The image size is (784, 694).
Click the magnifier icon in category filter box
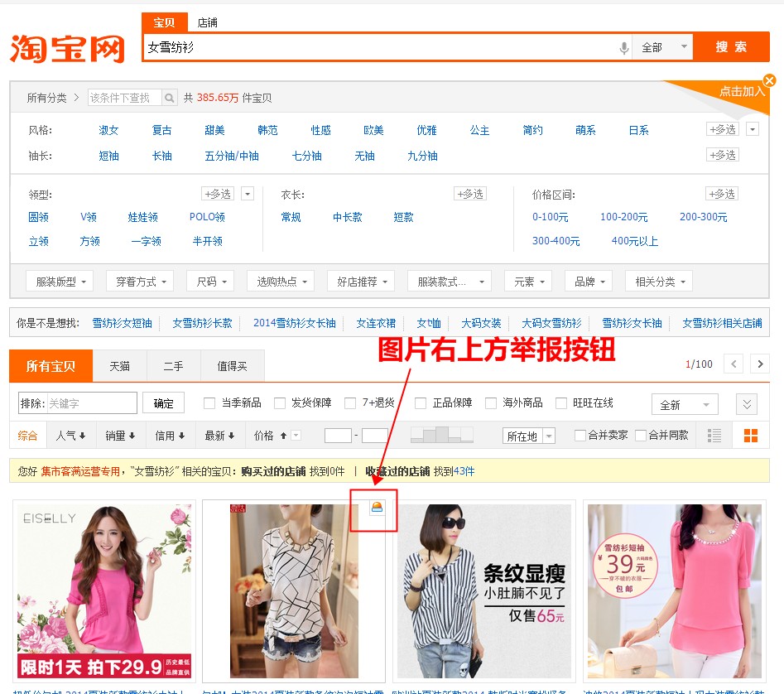(170, 98)
